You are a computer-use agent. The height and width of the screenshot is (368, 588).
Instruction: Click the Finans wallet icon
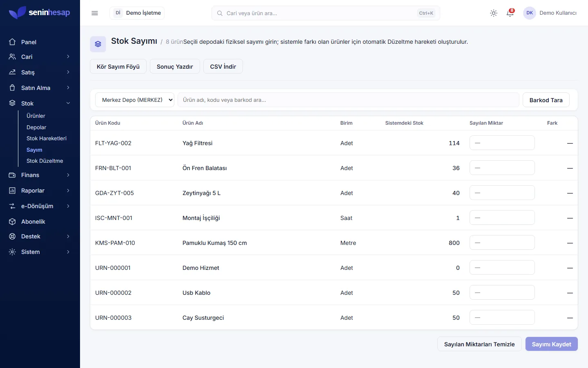(12, 175)
